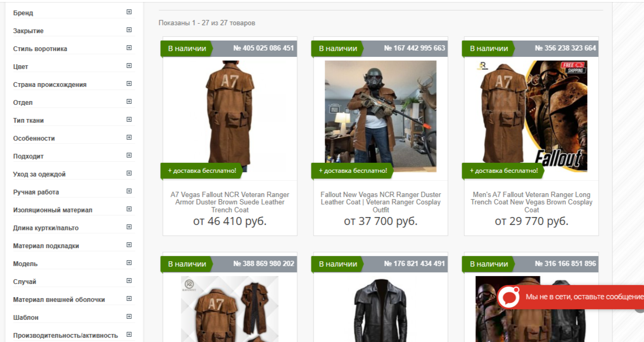Select the Цвет filter label
This screenshot has width=644, height=342.
(21, 66)
